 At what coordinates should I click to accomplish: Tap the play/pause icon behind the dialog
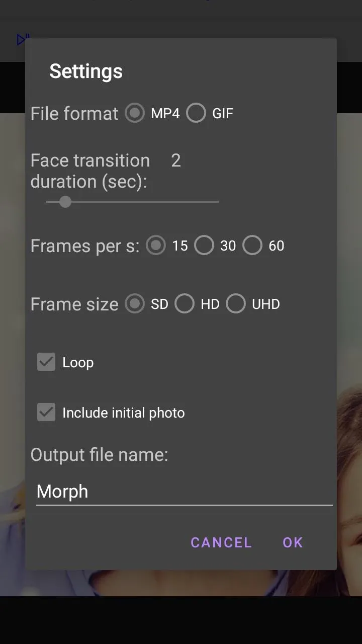tap(22, 40)
